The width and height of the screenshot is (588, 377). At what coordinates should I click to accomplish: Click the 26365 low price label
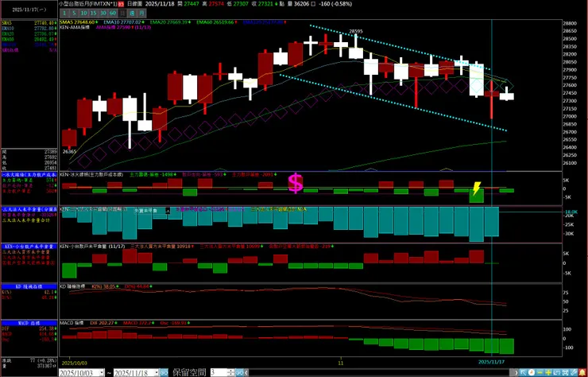coord(69,152)
